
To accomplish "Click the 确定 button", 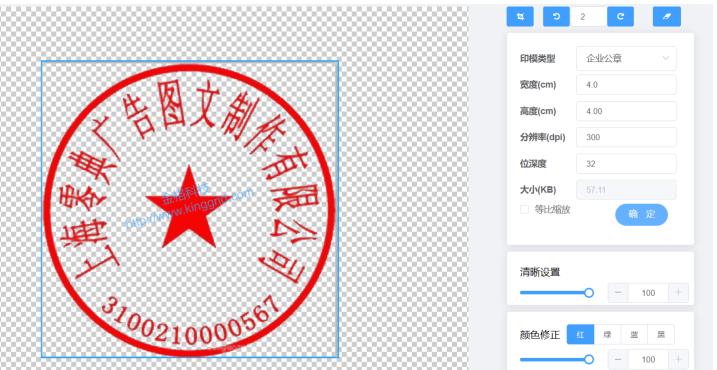I will (642, 214).
